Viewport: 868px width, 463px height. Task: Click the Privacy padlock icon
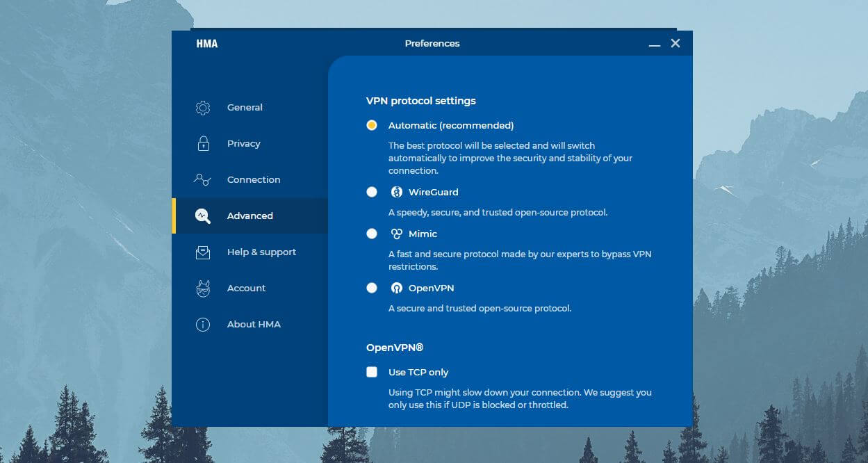[x=203, y=144]
